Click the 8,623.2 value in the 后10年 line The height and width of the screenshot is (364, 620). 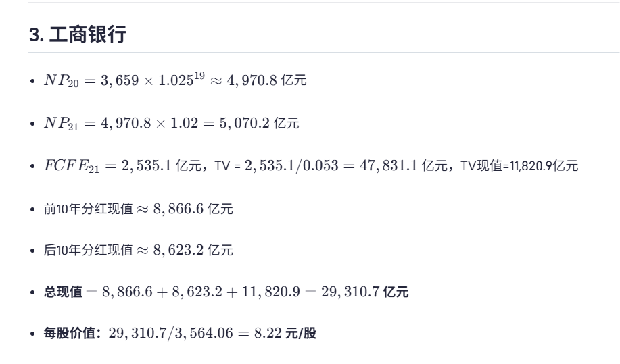[x=178, y=251]
